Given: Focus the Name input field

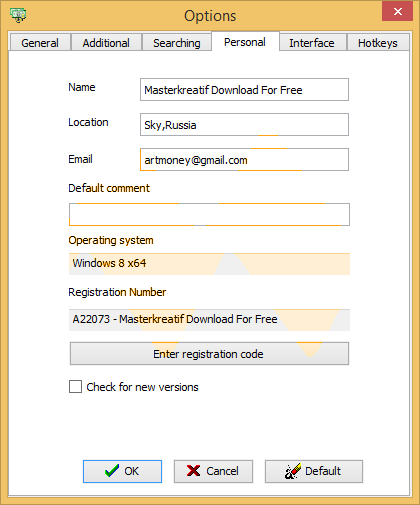Looking at the screenshot, I should coord(244,90).
